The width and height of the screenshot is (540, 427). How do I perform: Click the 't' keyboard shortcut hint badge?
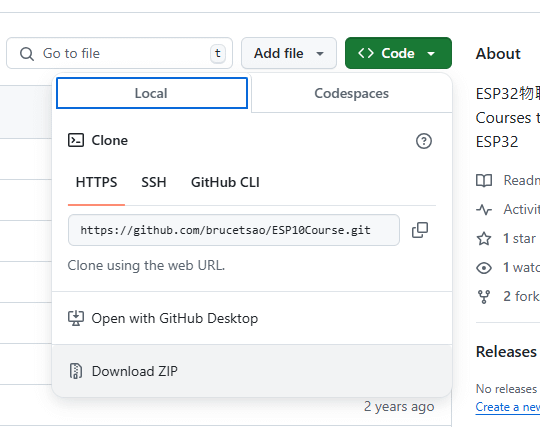pyautogui.click(x=218, y=53)
